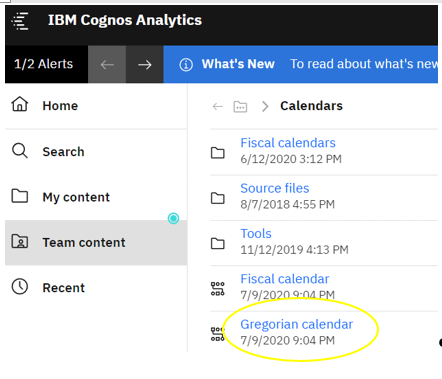Click the My content folder icon
Image resolution: width=442 pixels, height=379 pixels.
click(x=20, y=196)
